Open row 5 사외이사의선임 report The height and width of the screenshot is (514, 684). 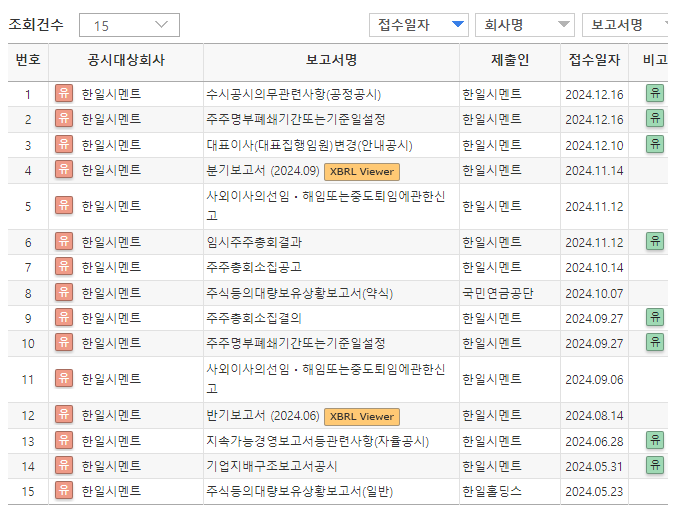click(x=325, y=206)
